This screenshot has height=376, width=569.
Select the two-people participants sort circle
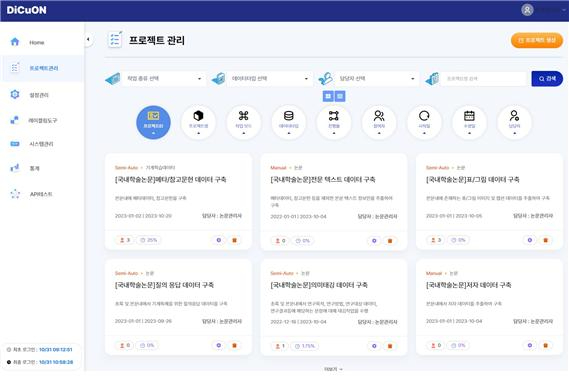click(x=379, y=122)
